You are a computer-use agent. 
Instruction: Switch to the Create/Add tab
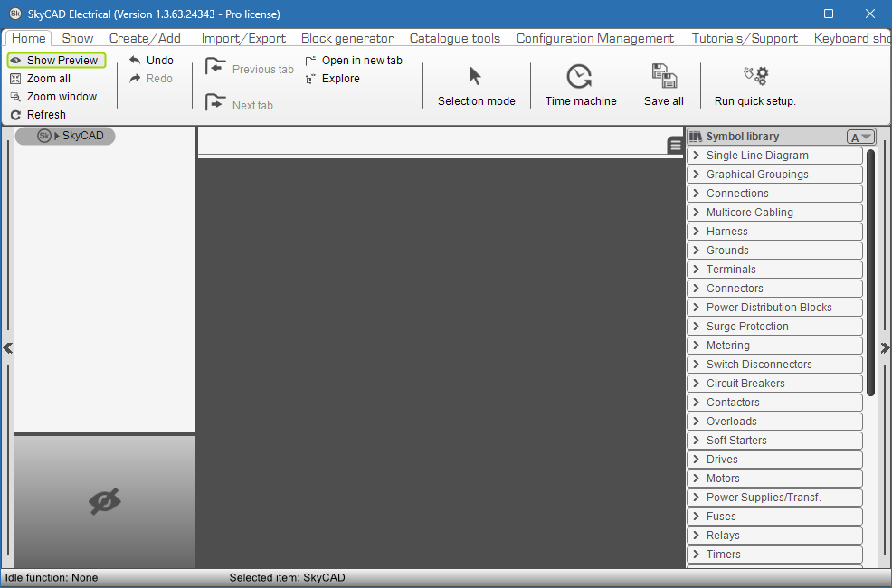tap(145, 38)
